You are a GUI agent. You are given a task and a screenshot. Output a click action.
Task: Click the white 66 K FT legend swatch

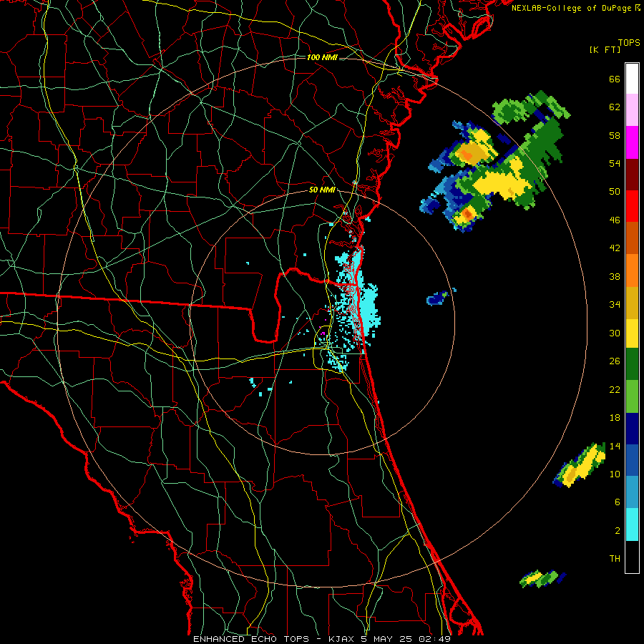click(632, 79)
